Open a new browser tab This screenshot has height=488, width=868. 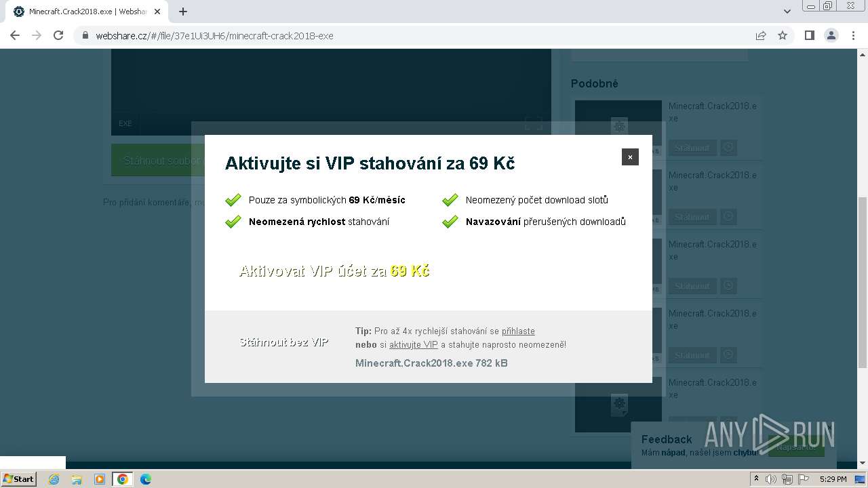(183, 12)
